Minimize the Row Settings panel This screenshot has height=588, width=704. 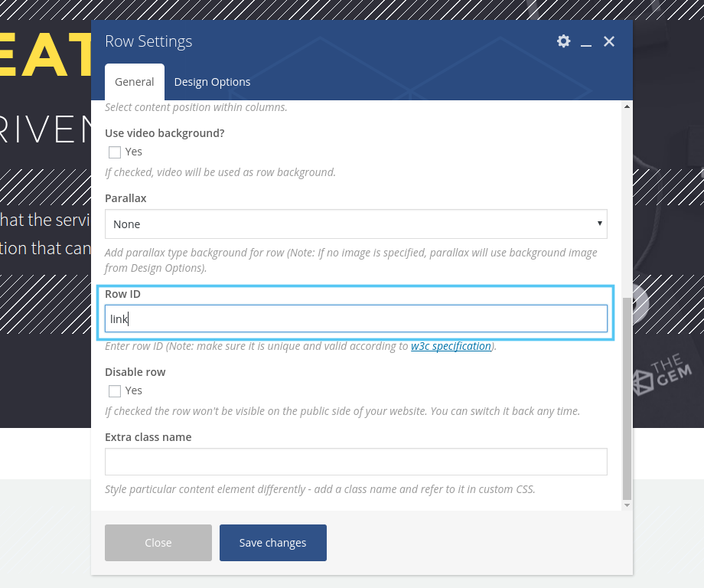click(586, 42)
